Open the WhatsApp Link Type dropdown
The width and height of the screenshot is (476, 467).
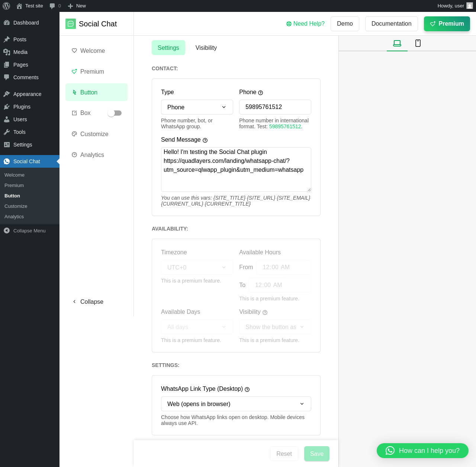(236, 404)
